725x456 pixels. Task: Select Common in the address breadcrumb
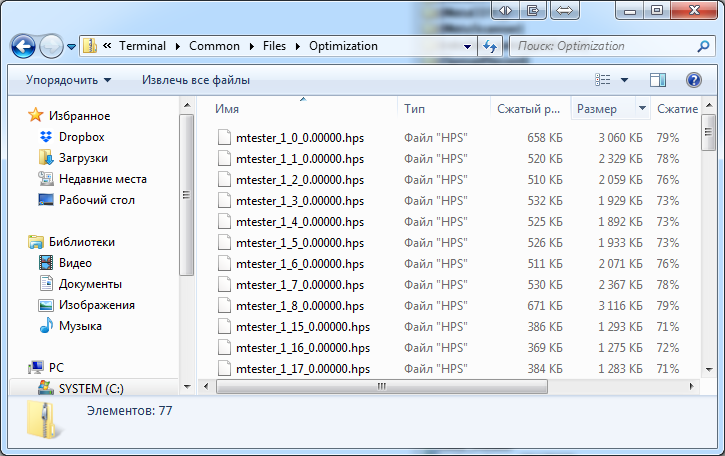tap(215, 46)
